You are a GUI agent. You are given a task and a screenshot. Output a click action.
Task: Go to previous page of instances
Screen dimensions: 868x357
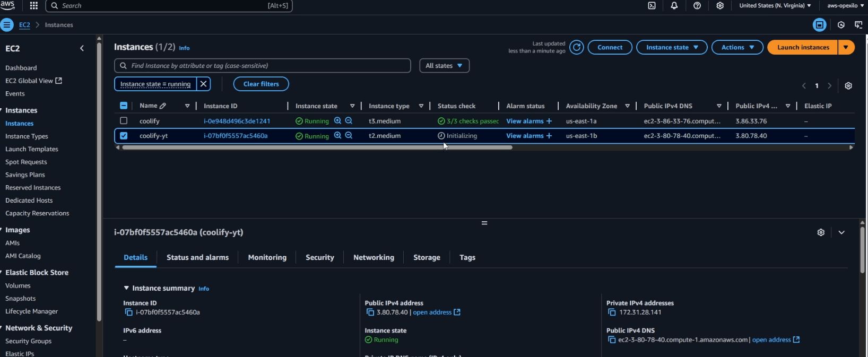[804, 86]
